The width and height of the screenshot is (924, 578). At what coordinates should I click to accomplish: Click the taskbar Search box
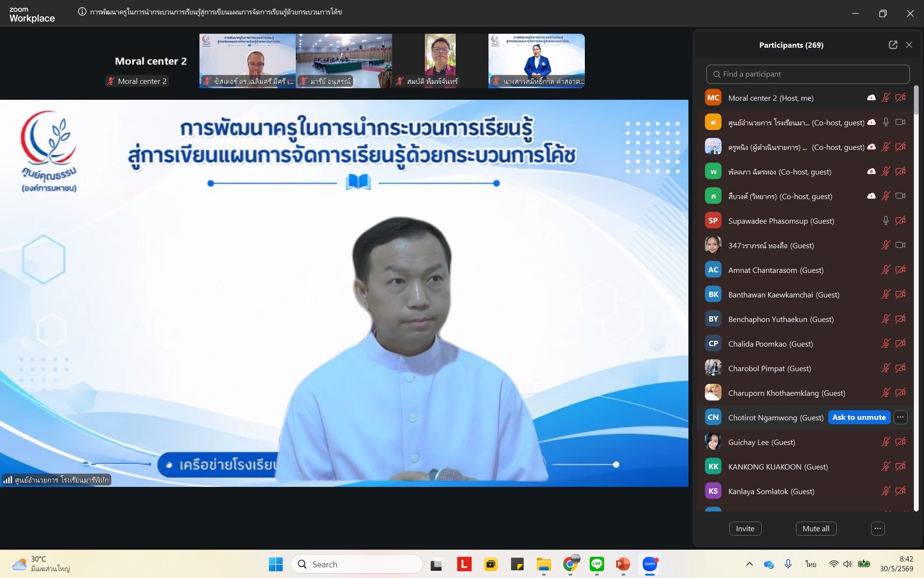pyautogui.click(x=357, y=564)
